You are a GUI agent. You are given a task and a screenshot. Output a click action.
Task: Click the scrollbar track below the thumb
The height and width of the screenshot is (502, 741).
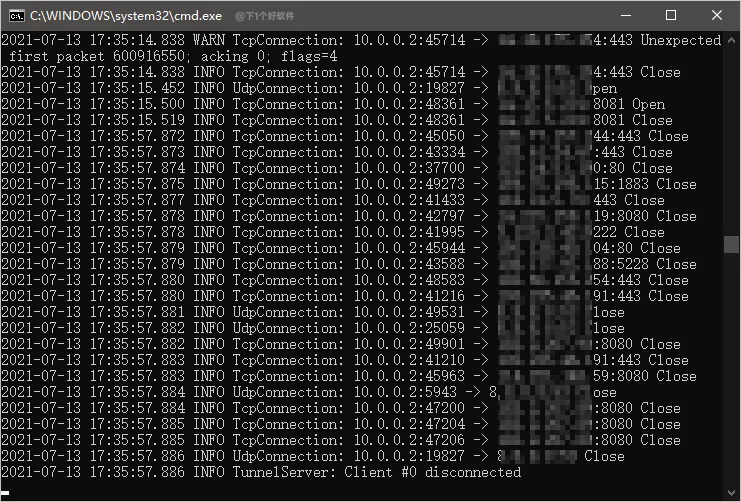(732, 369)
